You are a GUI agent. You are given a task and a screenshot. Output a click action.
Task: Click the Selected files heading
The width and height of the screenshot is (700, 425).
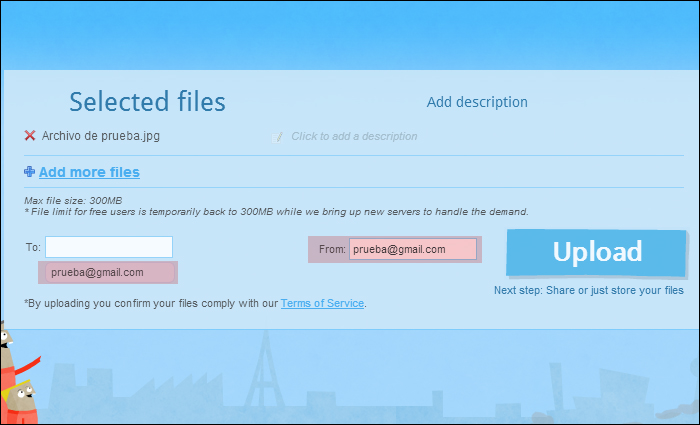coord(147,101)
